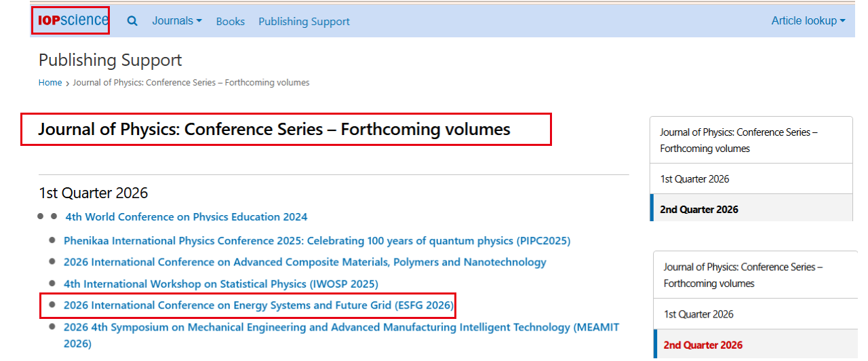Open the ESFG 2026 conference link
Image resolution: width=868 pixels, height=361 pixels.
point(258,305)
